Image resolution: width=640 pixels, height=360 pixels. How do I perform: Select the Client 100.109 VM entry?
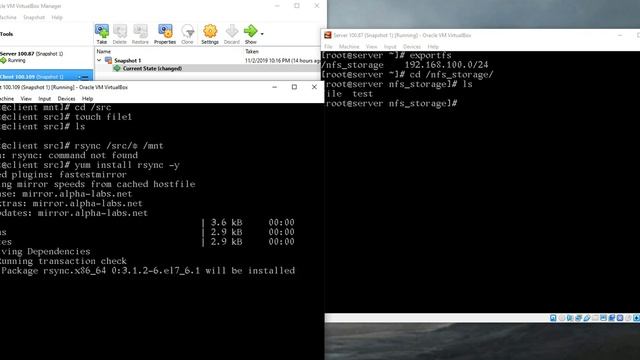[46, 76]
